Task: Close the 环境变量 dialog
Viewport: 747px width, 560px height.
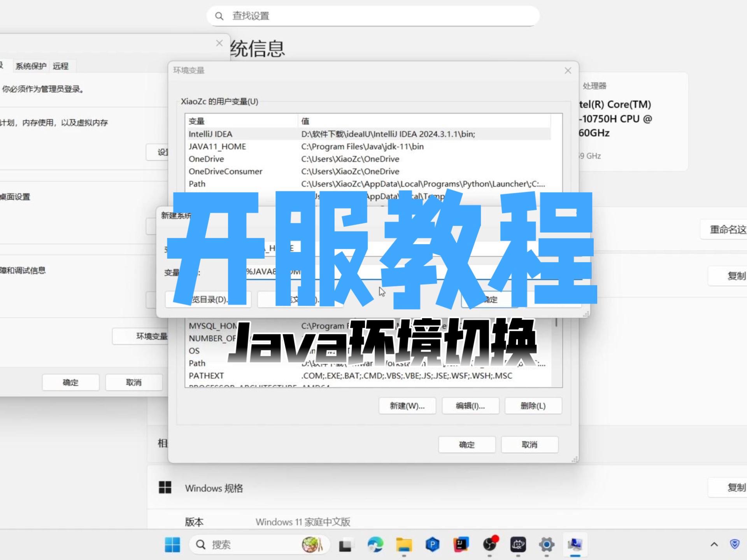Action: 568,70
